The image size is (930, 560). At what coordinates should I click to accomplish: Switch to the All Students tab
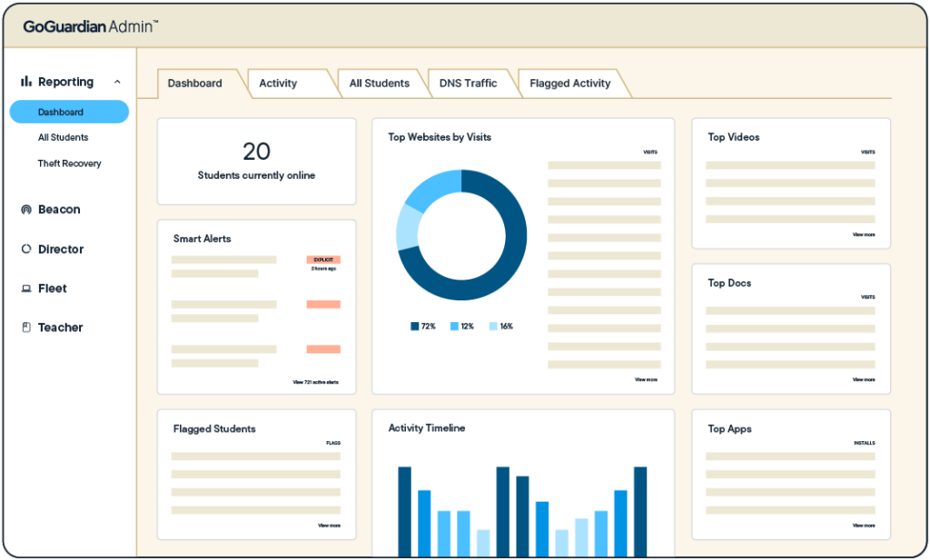[380, 84]
